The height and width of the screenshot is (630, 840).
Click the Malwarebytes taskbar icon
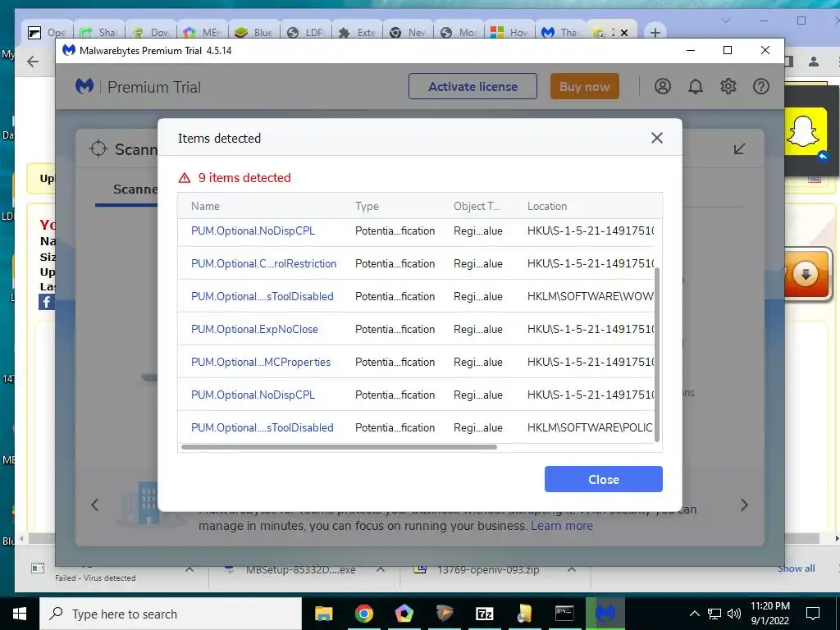tap(605, 614)
